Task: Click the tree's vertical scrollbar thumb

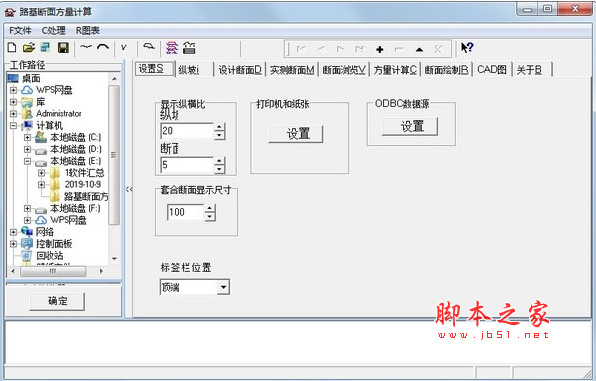Action: coord(114,154)
